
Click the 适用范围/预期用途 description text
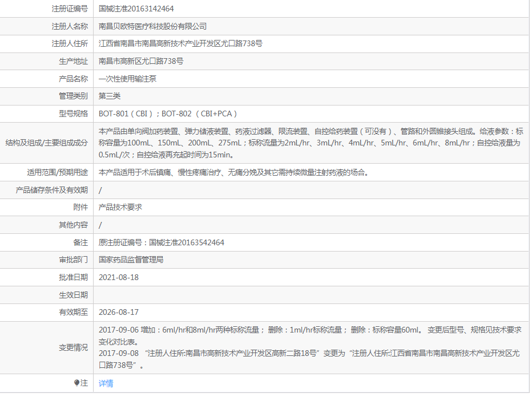coord(233,173)
